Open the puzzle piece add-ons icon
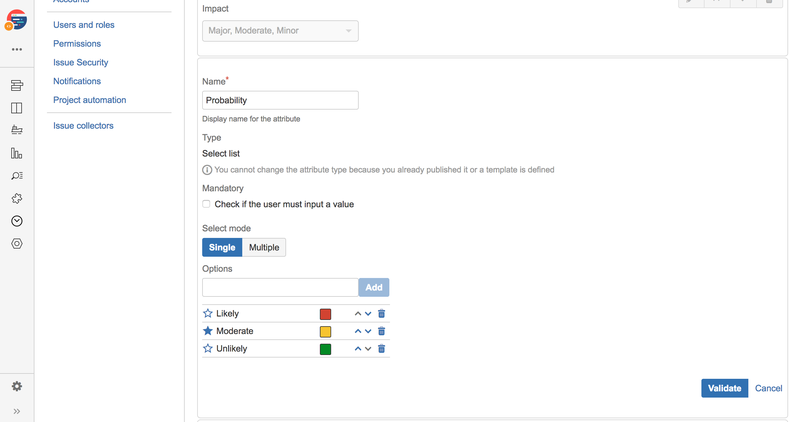Screen dimensions: 800x422 (16, 199)
